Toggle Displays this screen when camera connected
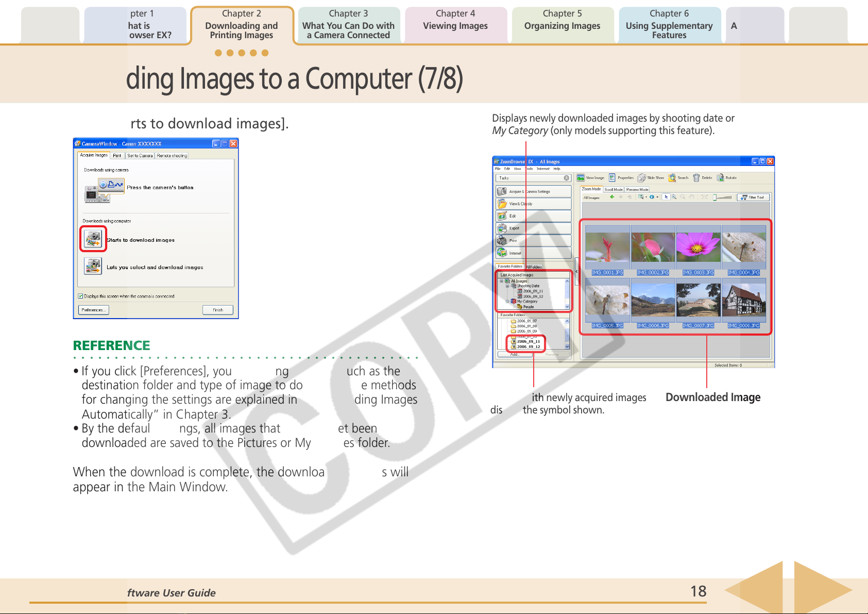Screen dimensions: 868x614 pos(80,296)
